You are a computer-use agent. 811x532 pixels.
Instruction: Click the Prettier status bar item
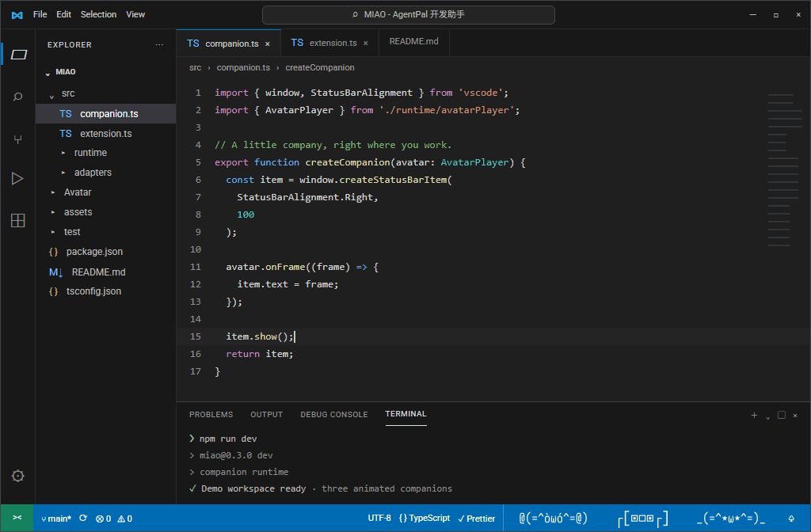point(476,519)
